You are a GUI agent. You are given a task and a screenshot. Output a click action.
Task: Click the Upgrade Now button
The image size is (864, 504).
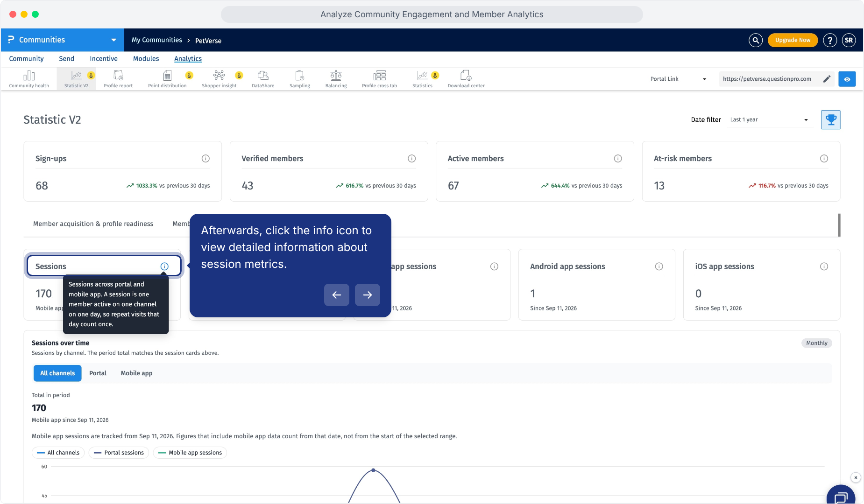click(793, 40)
